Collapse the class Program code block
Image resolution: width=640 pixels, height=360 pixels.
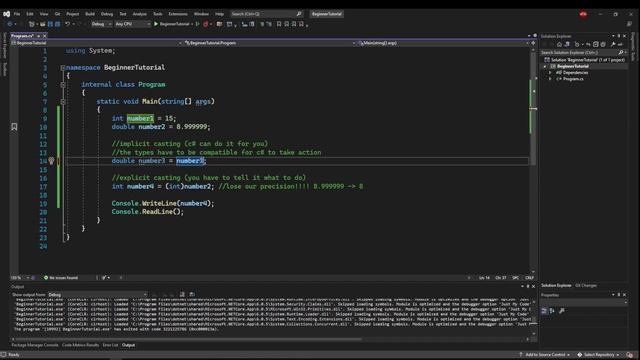[63, 85]
